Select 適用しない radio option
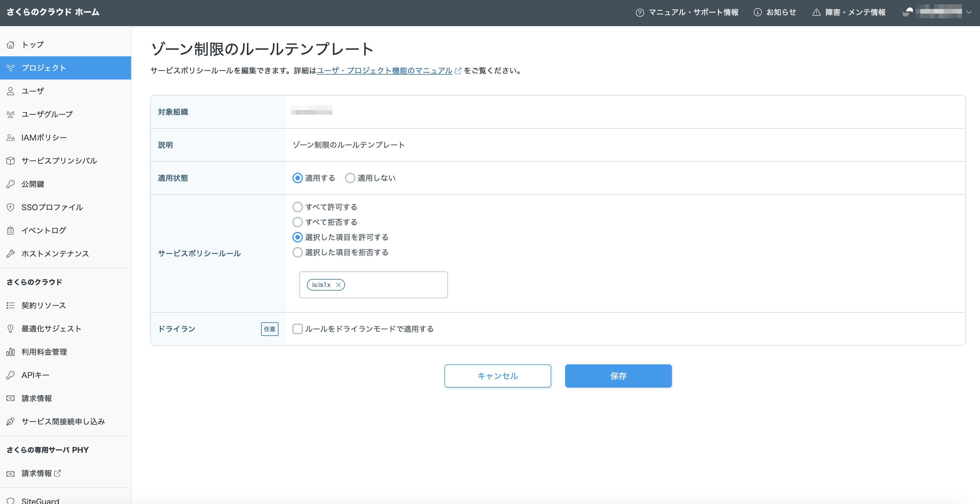This screenshot has width=980, height=504. pyautogui.click(x=350, y=178)
